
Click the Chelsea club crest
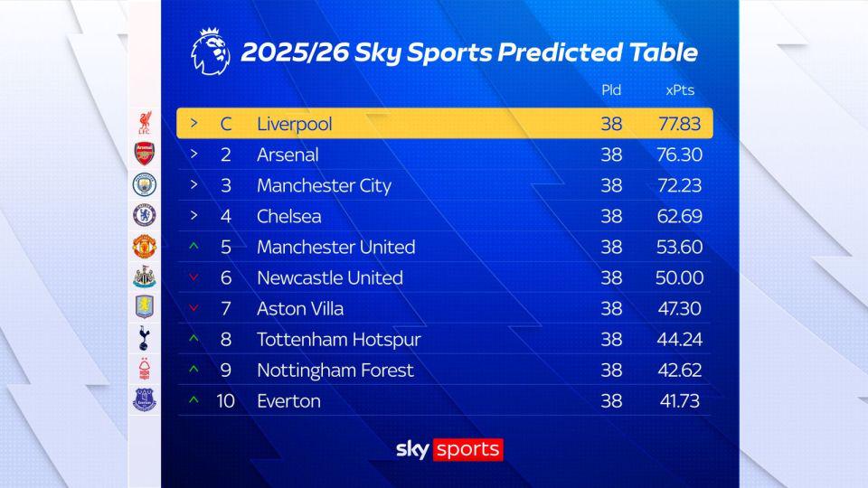tap(145, 215)
